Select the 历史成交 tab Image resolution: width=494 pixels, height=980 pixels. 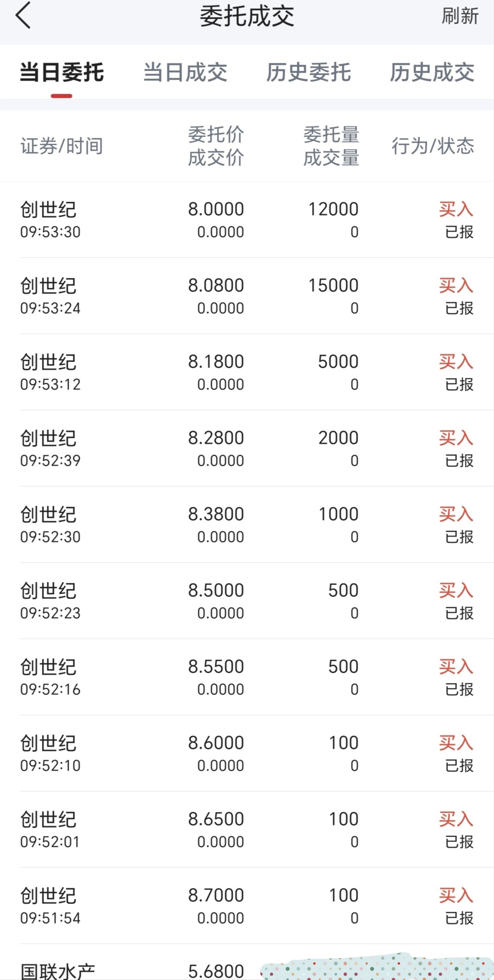pos(432,73)
